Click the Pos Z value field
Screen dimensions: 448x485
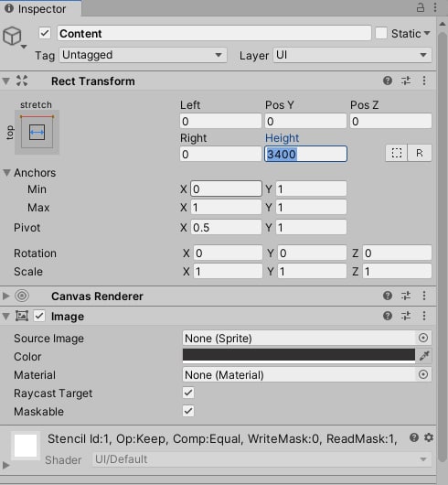[390, 121]
